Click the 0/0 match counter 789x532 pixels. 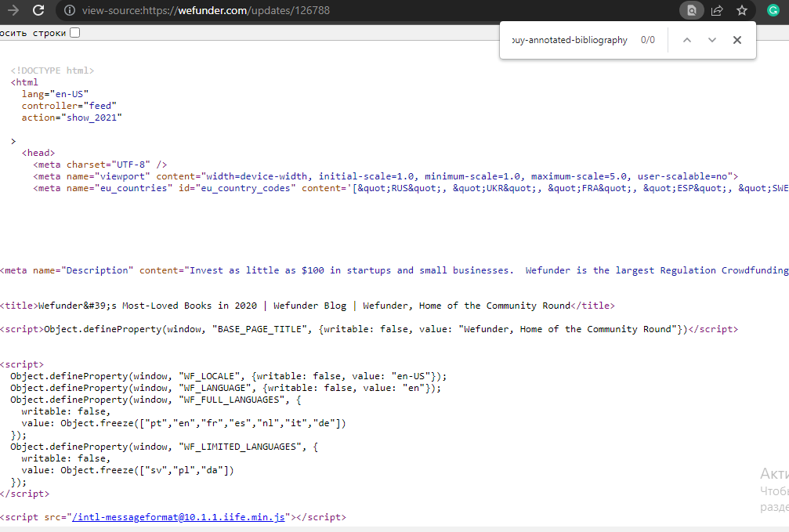648,40
